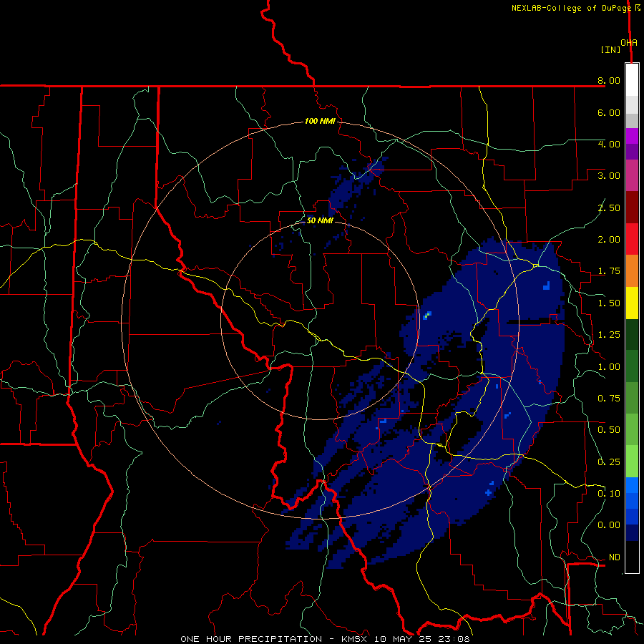This screenshot has width=644, height=644.
Task: Click the yellow legend swatch
Action: click(632, 303)
